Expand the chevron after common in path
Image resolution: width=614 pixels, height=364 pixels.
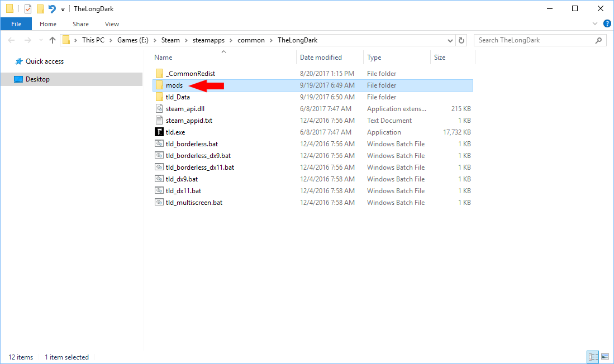(271, 40)
